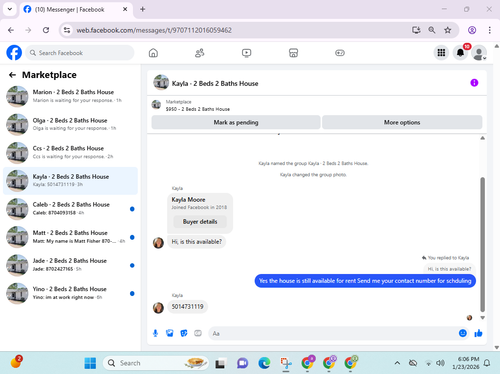Open Ccs - 2 Beds 2 Baths conversation
The width and height of the screenshot is (500, 374).
coord(70,152)
